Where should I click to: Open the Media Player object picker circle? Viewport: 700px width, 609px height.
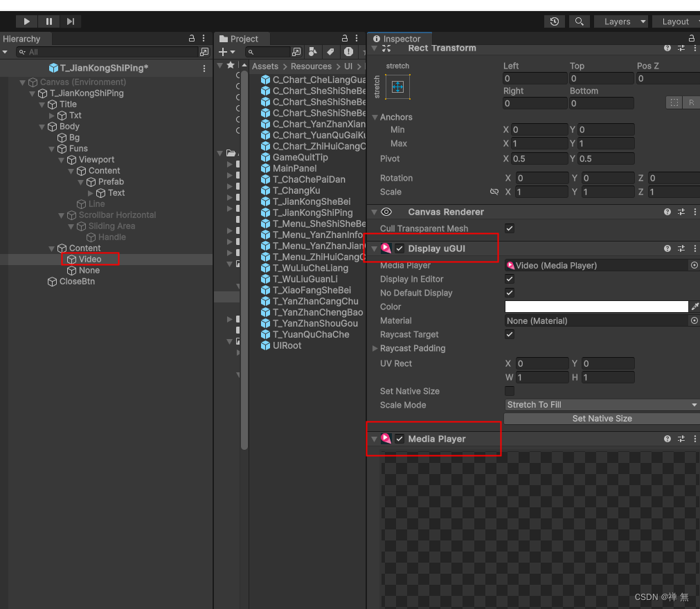click(x=694, y=265)
